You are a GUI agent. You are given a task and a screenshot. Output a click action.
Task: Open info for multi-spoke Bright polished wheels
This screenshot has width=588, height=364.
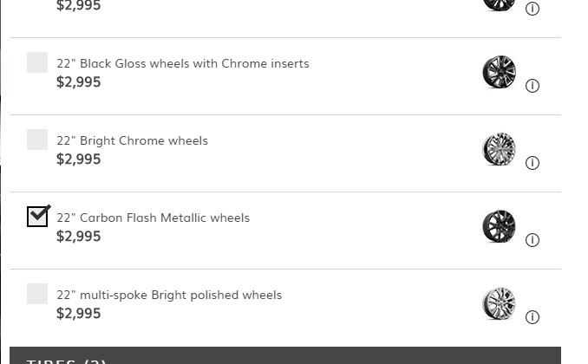click(x=532, y=317)
